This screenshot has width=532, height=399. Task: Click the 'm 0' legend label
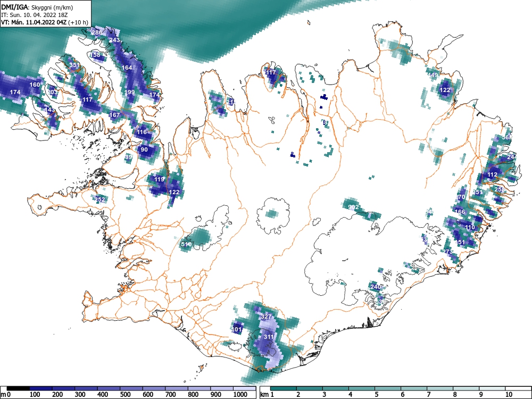[x=6, y=395]
